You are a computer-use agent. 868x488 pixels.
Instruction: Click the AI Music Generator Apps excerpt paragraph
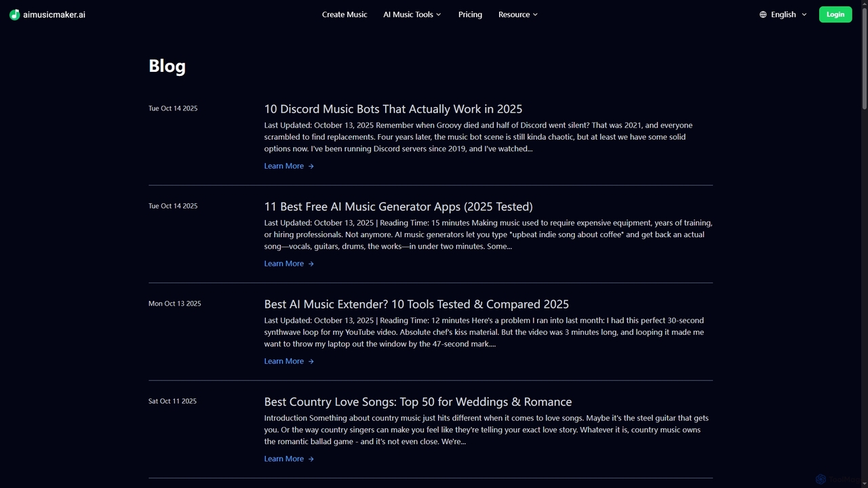pyautogui.click(x=488, y=235)
